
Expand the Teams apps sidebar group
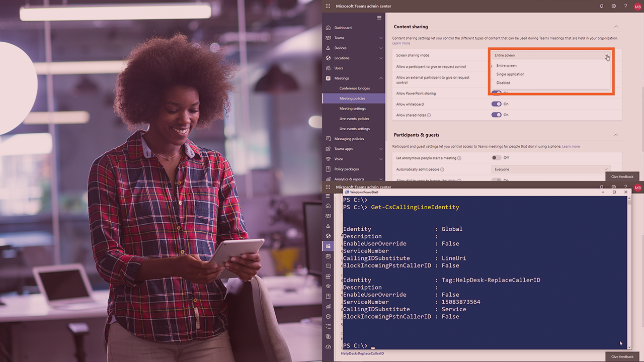(381, 149)
